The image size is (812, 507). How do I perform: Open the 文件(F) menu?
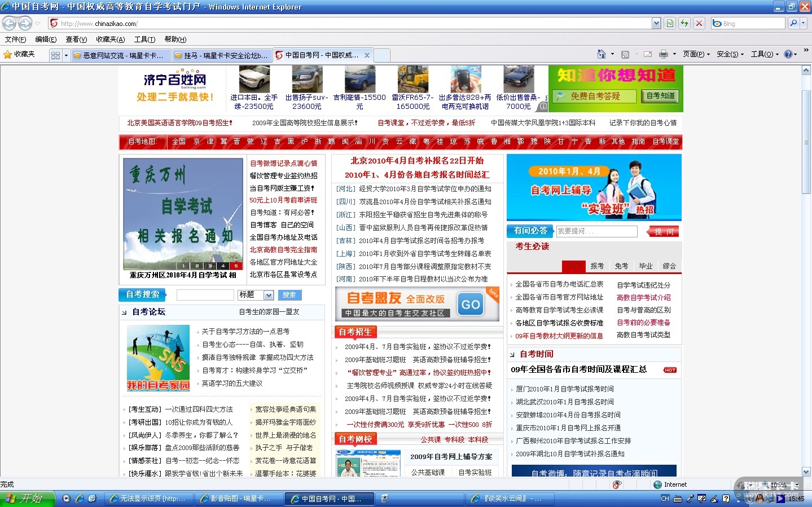[x=15, y=39]
